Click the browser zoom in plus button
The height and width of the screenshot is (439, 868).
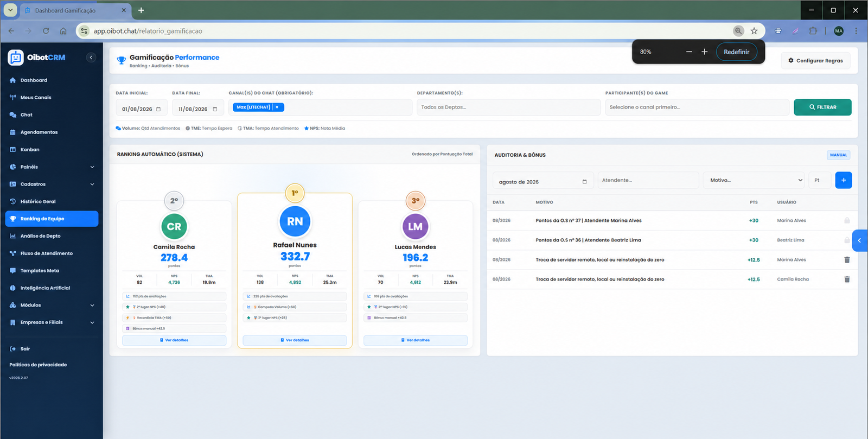point(704,52)
